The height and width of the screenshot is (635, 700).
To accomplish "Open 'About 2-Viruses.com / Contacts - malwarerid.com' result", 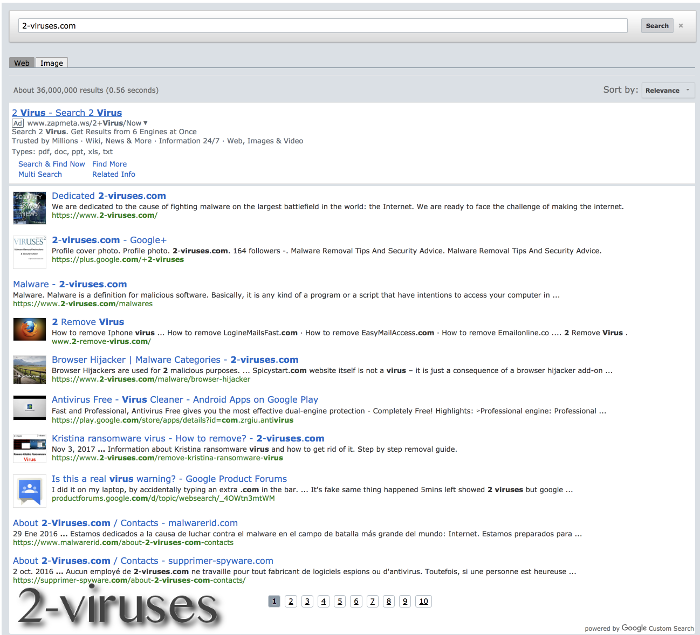I will (x=125, y=522).
